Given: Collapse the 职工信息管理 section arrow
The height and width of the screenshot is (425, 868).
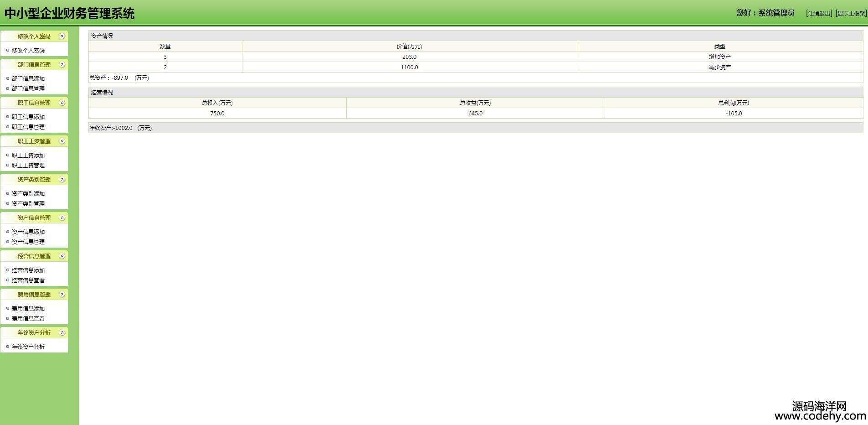Looking at the screenshot, I should [x=62, y=103].
